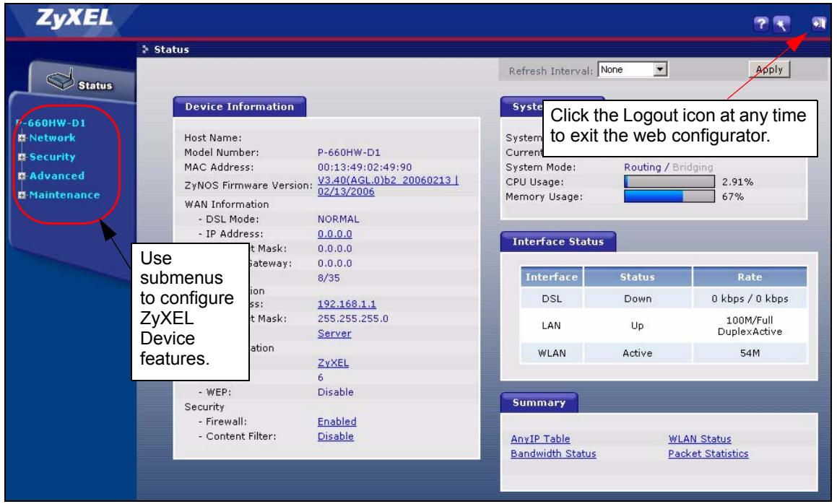Click the Memory Usage progress bar

point(669,196)
